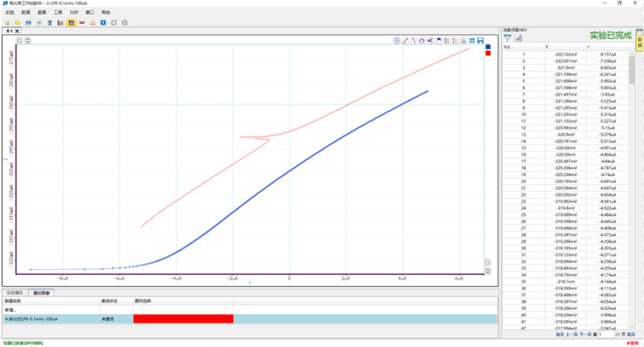Image resolution: width=644 pixels, height=347 pixels.
Task: Click the zoom-fit icon at chart top-left
Action: [x=19, y=40]
